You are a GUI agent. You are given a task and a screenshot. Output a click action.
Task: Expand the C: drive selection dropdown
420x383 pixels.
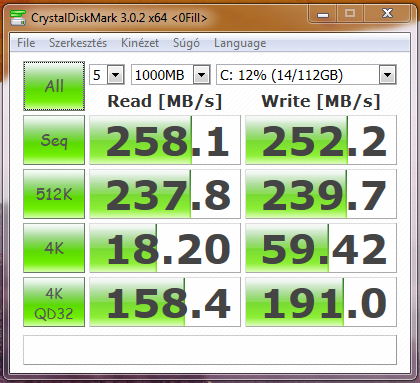pyautogui.click(x=387, y=75)
